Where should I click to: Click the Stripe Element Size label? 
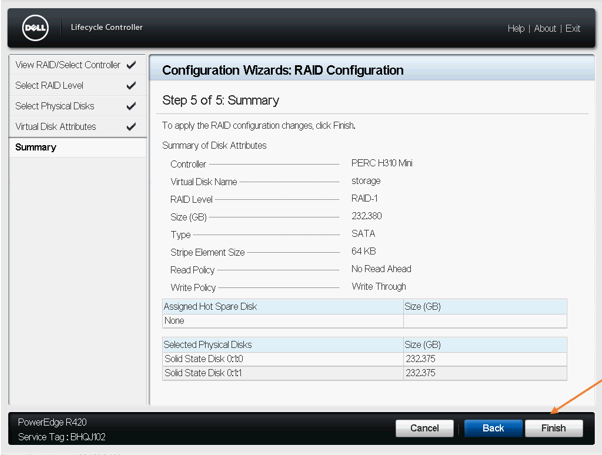(x=207, y=253)
